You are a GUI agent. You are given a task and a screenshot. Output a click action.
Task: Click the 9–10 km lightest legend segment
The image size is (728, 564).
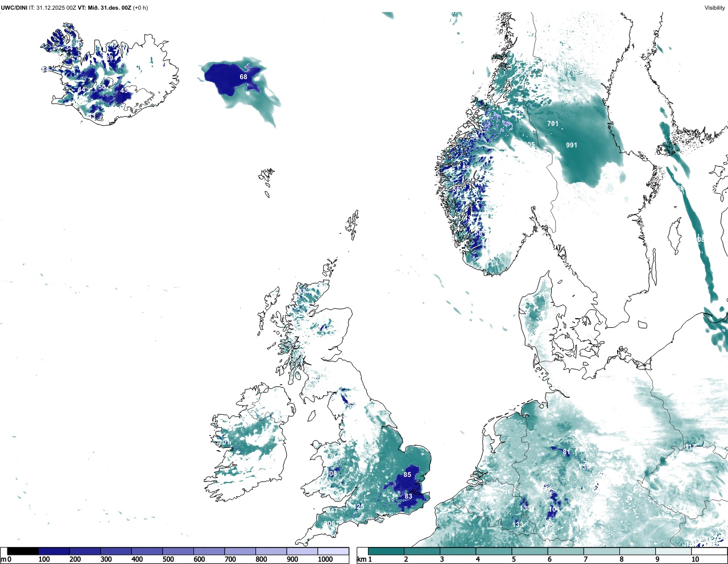click(x=674, y=551)
